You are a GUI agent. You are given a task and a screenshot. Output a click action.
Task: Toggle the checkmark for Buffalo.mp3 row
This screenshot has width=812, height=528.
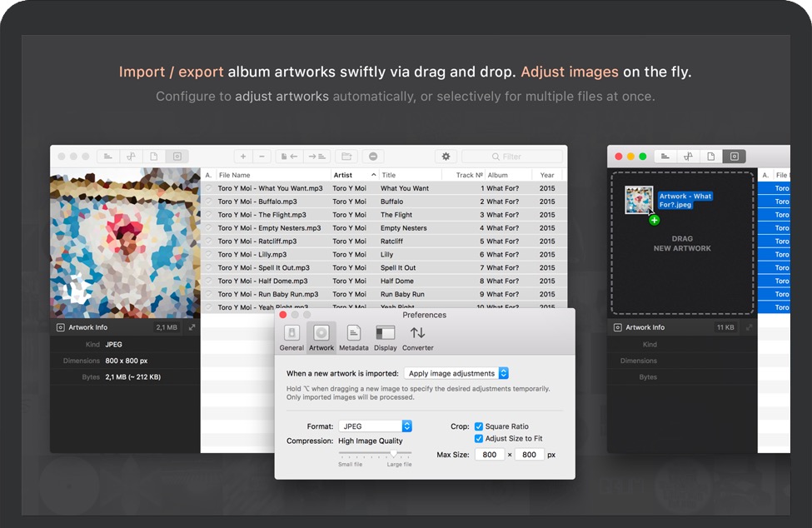click(208, 202)
